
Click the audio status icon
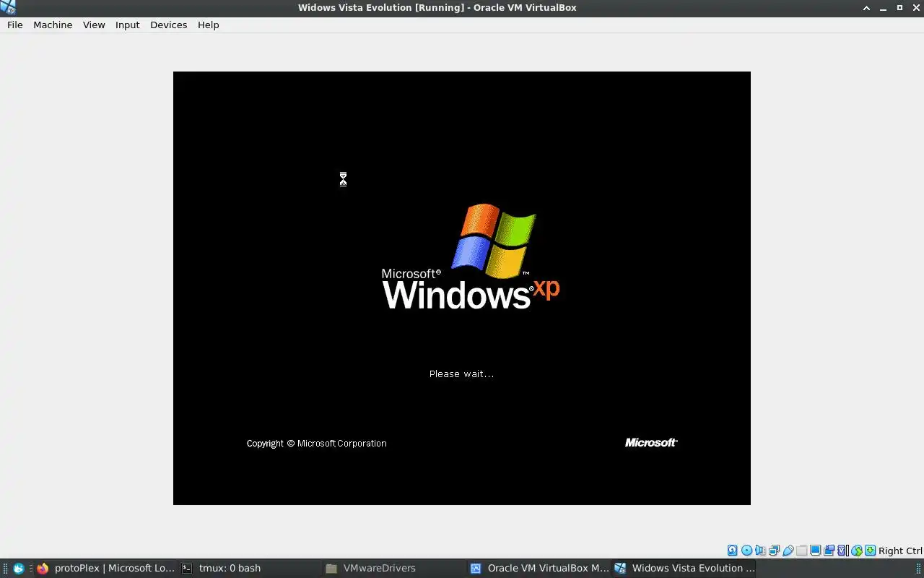click(x=760, y=551)
